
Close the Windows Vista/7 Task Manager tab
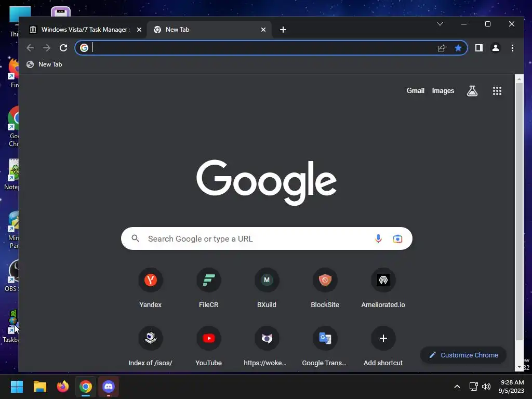tap(139, 30)
